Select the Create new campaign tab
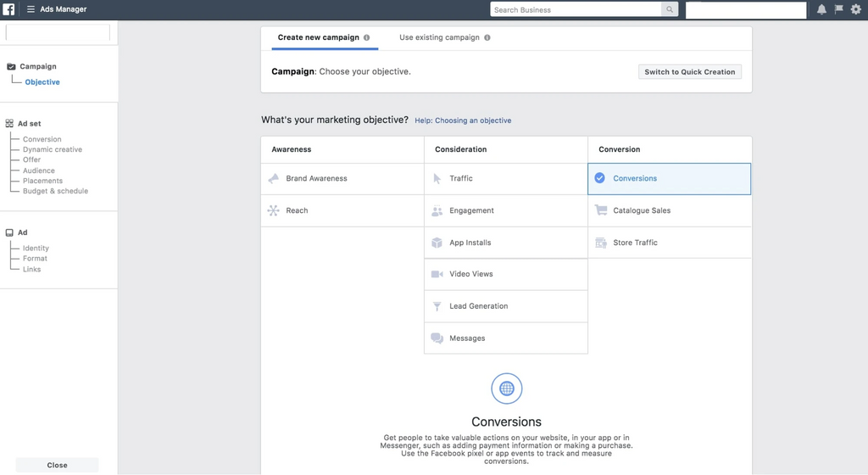Screen dimensions: 868x475 (x=318, y=38)
